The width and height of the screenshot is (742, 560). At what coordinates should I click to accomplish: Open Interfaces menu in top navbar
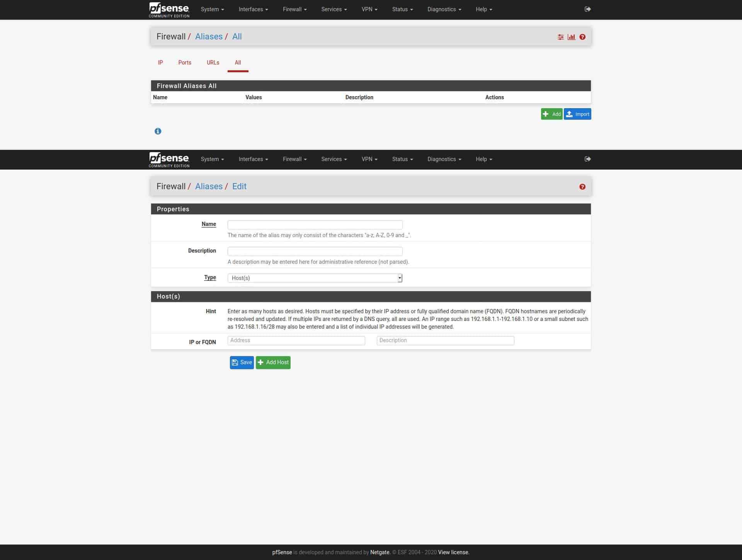pos(253,9)
